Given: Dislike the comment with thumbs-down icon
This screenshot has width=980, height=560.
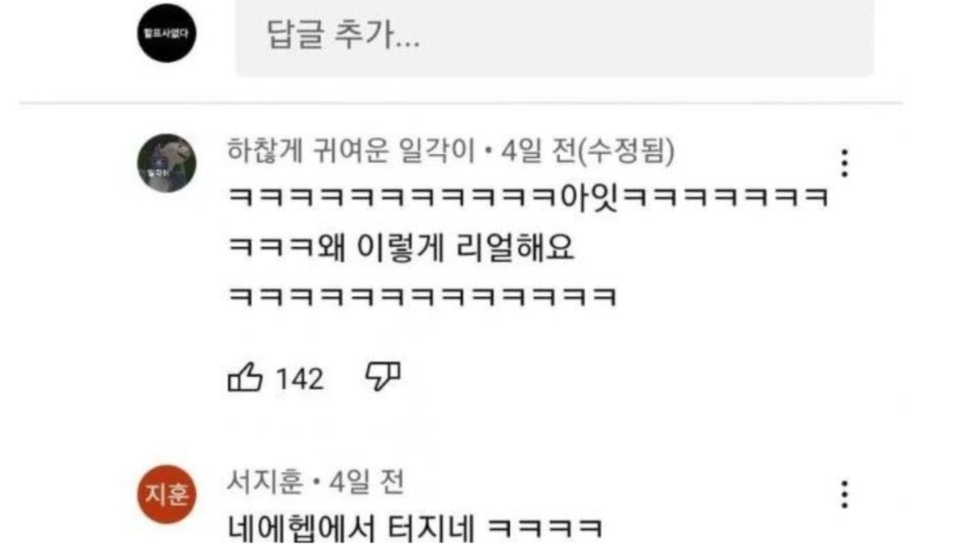Looking at the screenshot, I should click(383, 377).
